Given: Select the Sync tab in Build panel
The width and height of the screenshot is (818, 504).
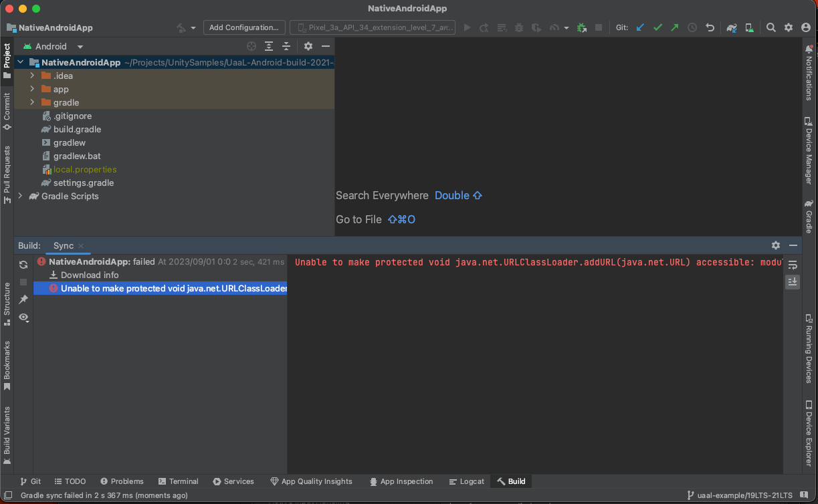Looking at the screenshot, I should click(x=64, y=245).
